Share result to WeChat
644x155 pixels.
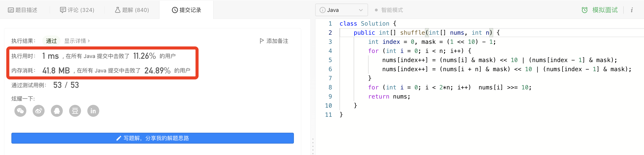[20, 111]
